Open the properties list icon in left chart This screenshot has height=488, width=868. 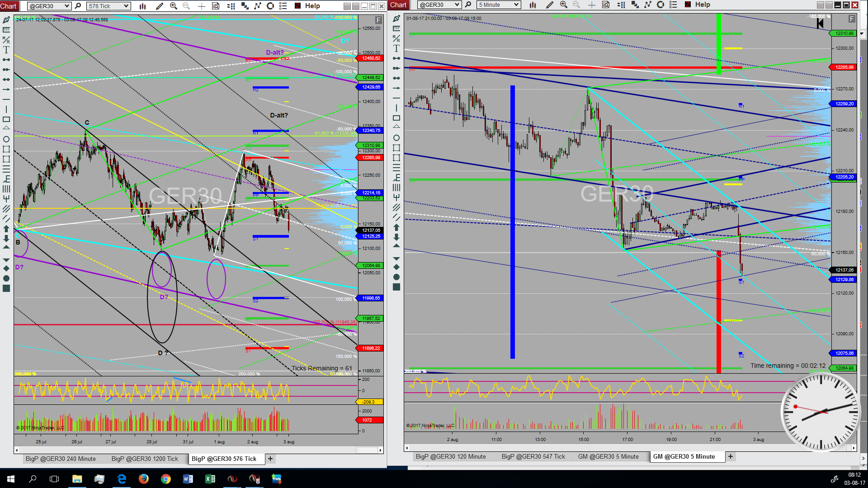(x=283, y=6)
